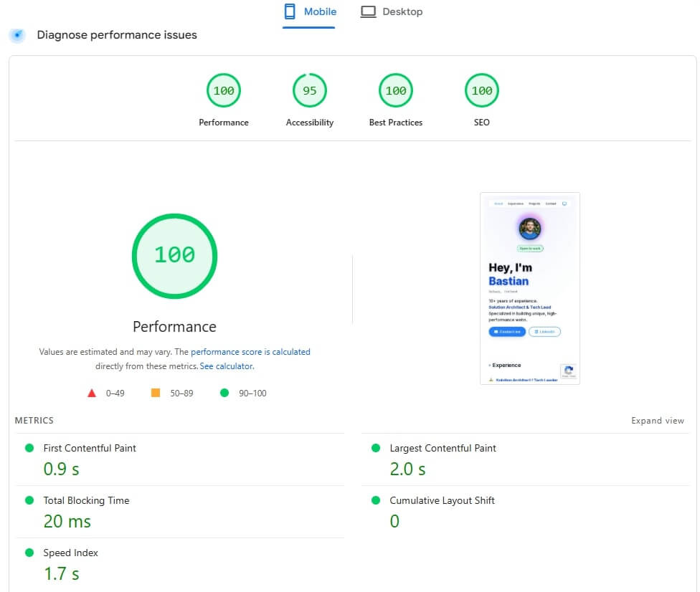Viewport: 700px width, 592px height.
Task: Click the Desktop monitor icon
Action: pyautogui.click(x=368, y=11)
